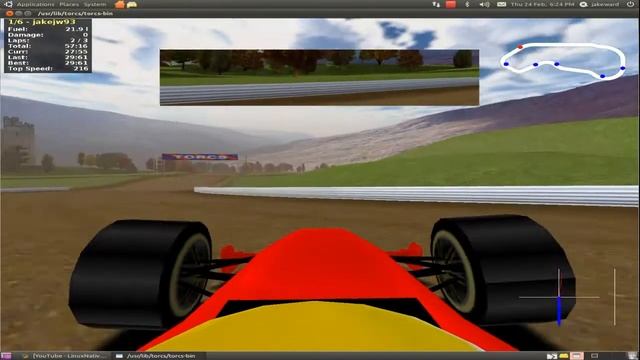Screen dimensions: 640x360
Task: Click the outlined empty workspace cell
Action: [595, 356]
